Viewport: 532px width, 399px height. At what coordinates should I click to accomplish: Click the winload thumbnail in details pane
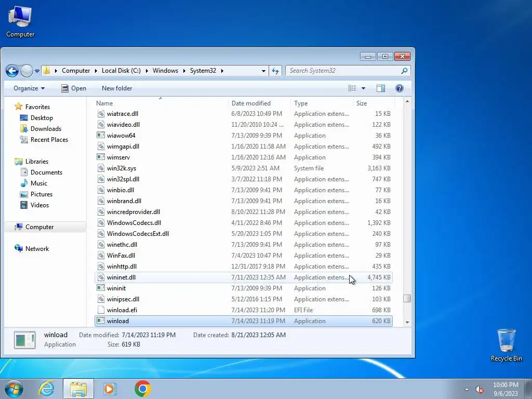pyautogui.click(x=24, y=340)
